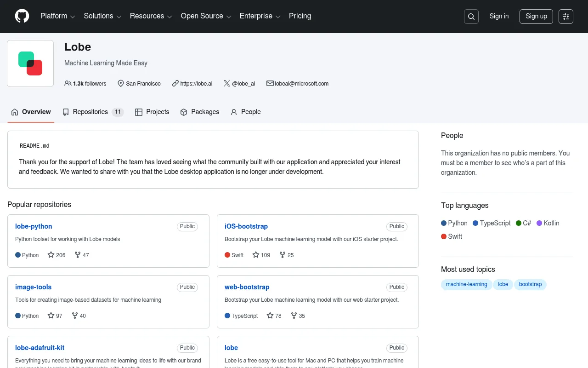Viewport: 588px width, 368px height.
Task: Click the 78 stars count on web-bootstrap
Action: (278, 316)
